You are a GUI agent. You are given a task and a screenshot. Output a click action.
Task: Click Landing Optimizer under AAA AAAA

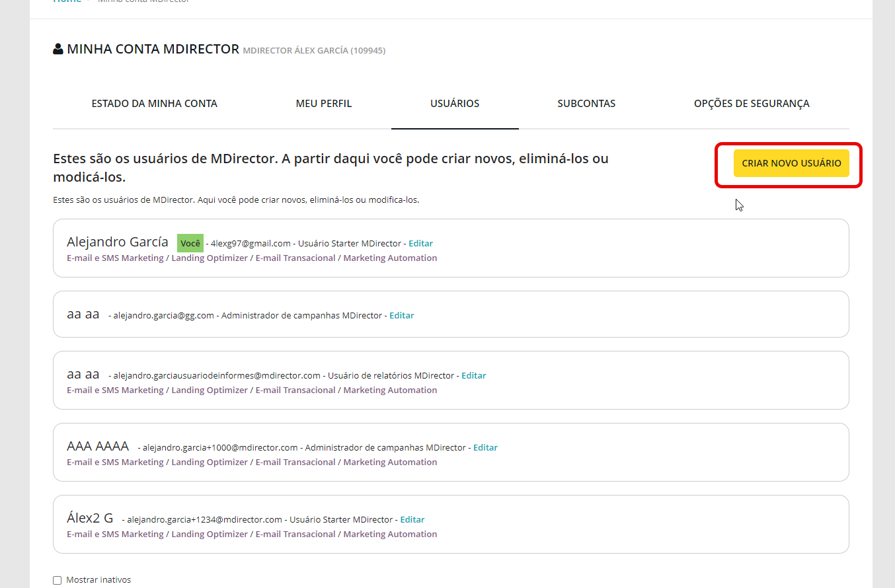tap(210, 462)
